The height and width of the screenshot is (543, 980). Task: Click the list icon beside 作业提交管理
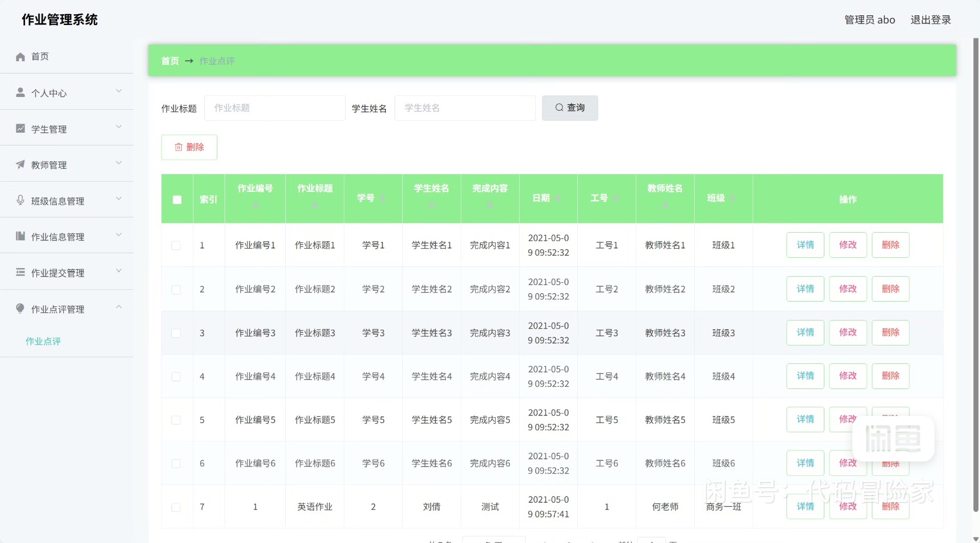(x=20, y=272)
